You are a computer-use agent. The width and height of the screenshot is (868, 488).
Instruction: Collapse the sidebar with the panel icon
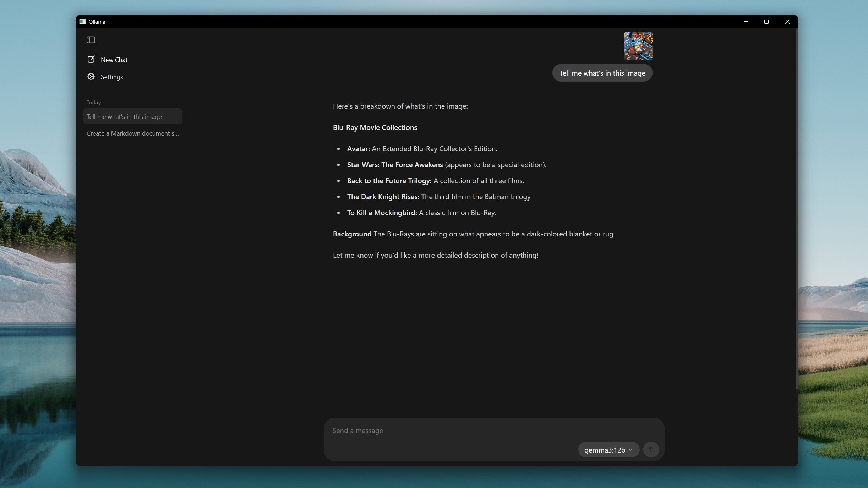(91, 40)
